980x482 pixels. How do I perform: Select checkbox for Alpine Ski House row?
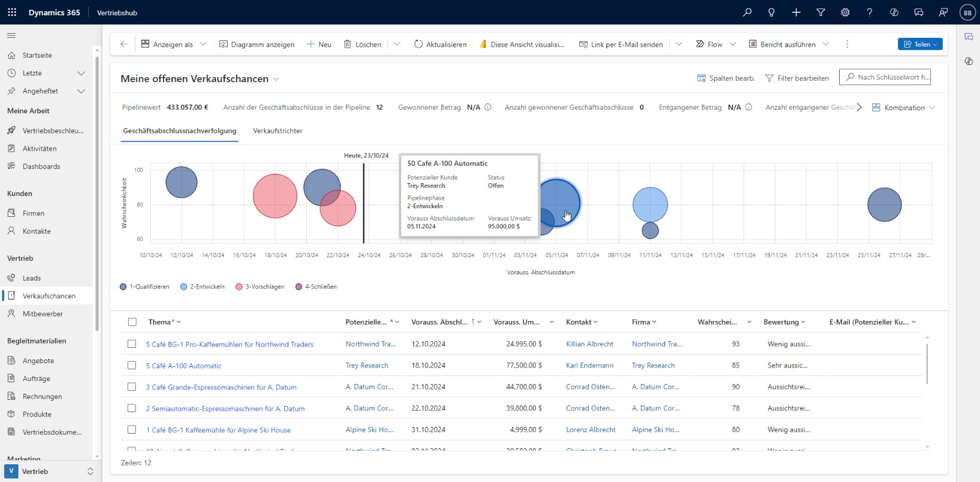[132, 430]
